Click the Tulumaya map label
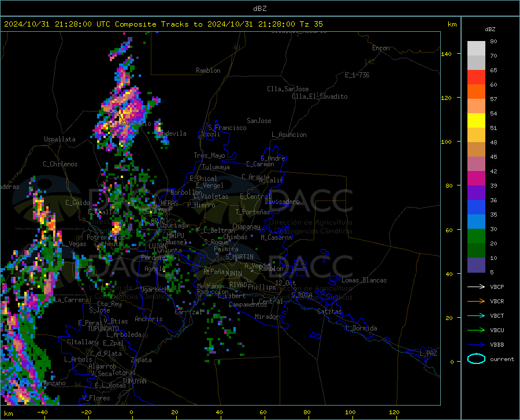Screen dimensions: 520x420 (x=216, y=167)
